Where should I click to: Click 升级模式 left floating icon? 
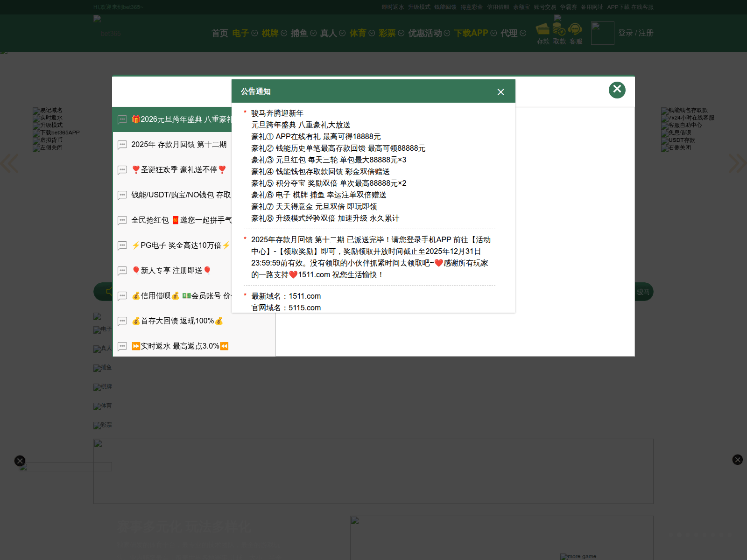coord(48,126)
